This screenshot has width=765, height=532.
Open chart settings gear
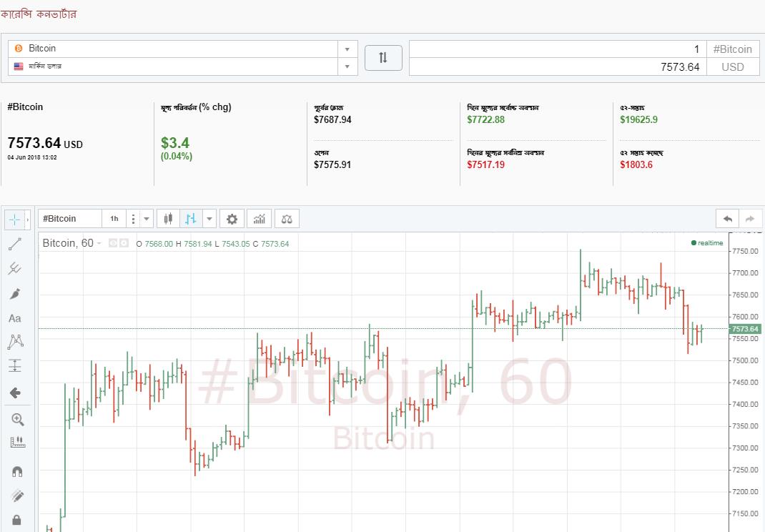coord(232,219)
